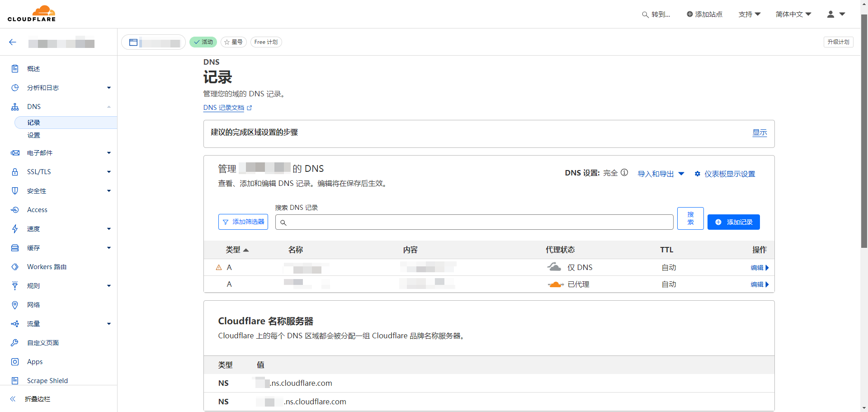868x412 pixels.
Task: Click the magnifier icon in DNS search box
Action: click(283, 223)
